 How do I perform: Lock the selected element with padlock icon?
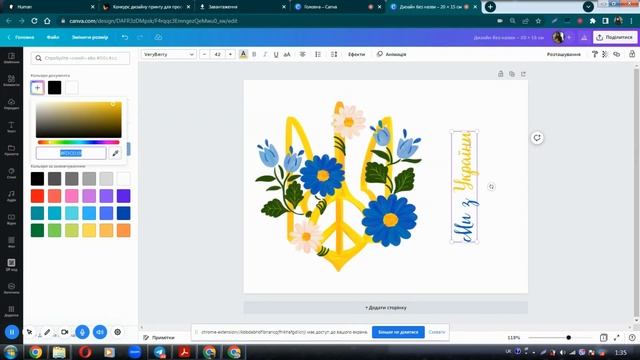pos(632,54)
